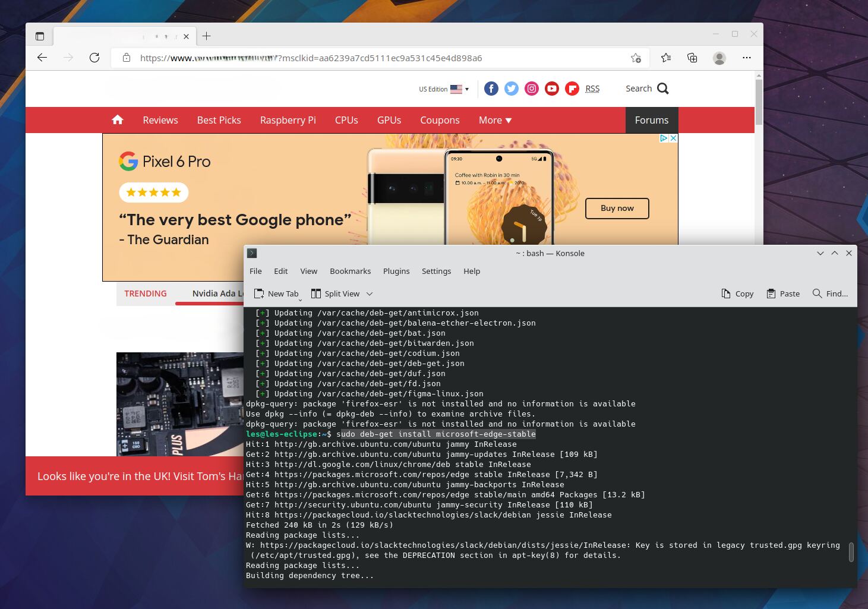Open Raspberry Pi section
868x609 pixels.
[288, 120]
